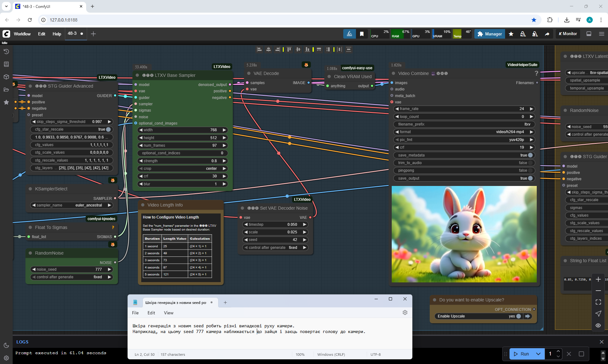Click the bookmark icon in top toolbar

362,34
